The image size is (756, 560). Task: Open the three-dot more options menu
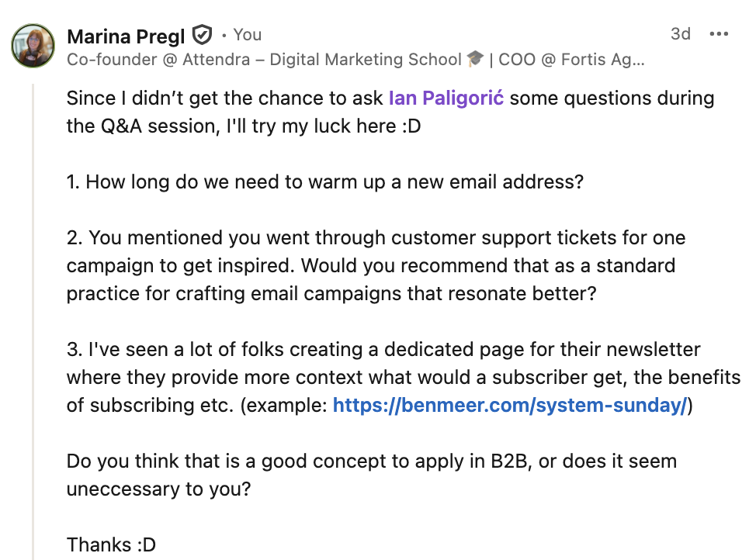coord(720,34)
